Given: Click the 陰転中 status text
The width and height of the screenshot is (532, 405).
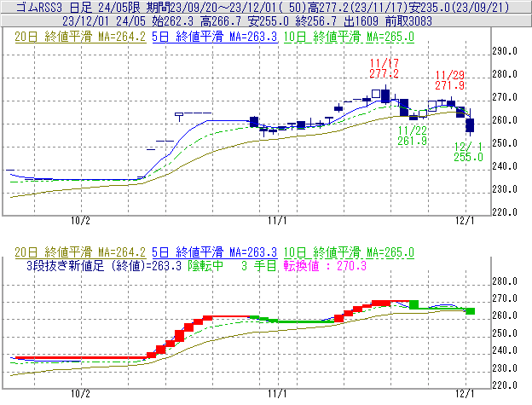Looking at the screenshot, I should (x=205, y=265).
